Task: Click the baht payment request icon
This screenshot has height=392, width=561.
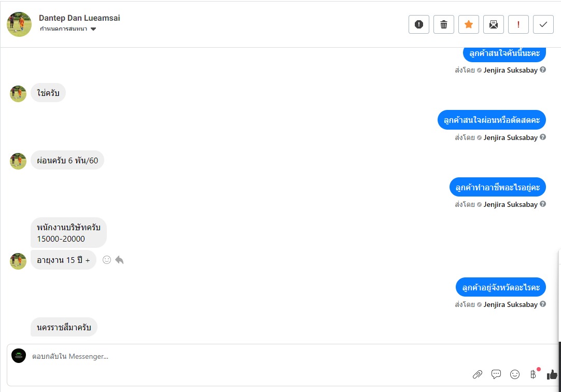Action: 533,374
